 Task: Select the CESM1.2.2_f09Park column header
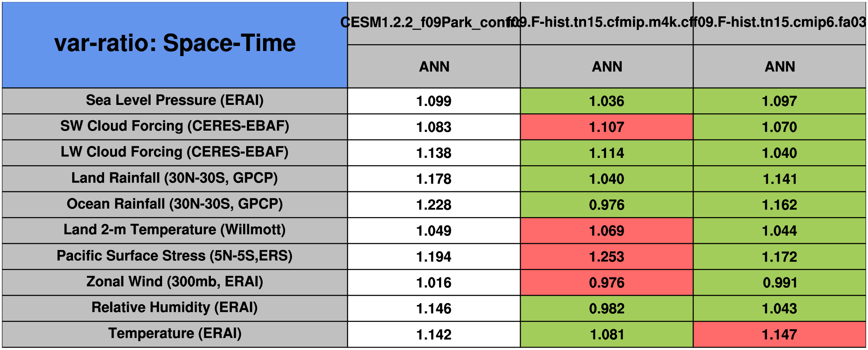[x=434, y=23]
